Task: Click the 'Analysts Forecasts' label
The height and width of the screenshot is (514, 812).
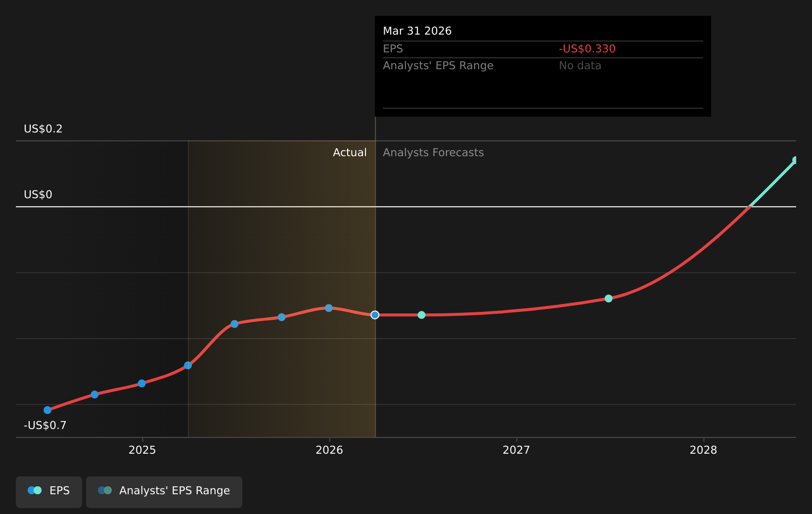Action: [x=433, y=153]
